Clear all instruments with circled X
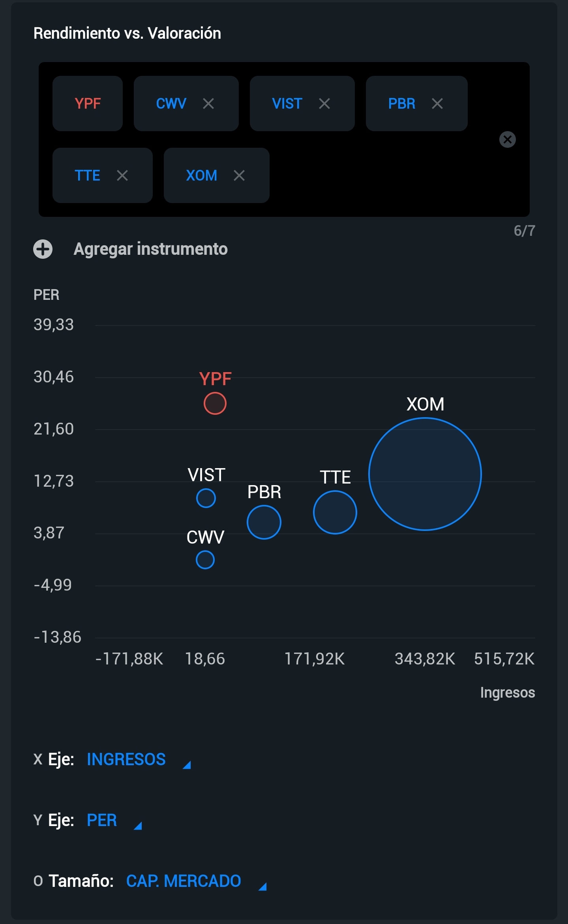 508,139
